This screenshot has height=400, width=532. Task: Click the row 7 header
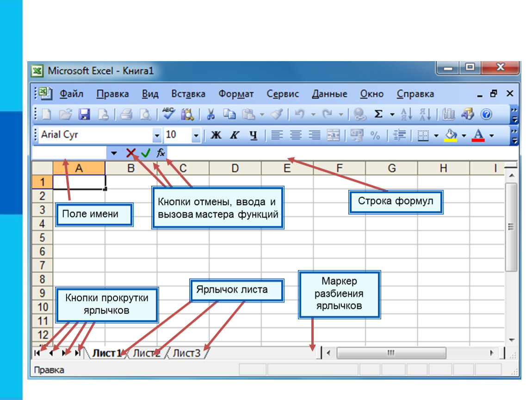[43, 265]
